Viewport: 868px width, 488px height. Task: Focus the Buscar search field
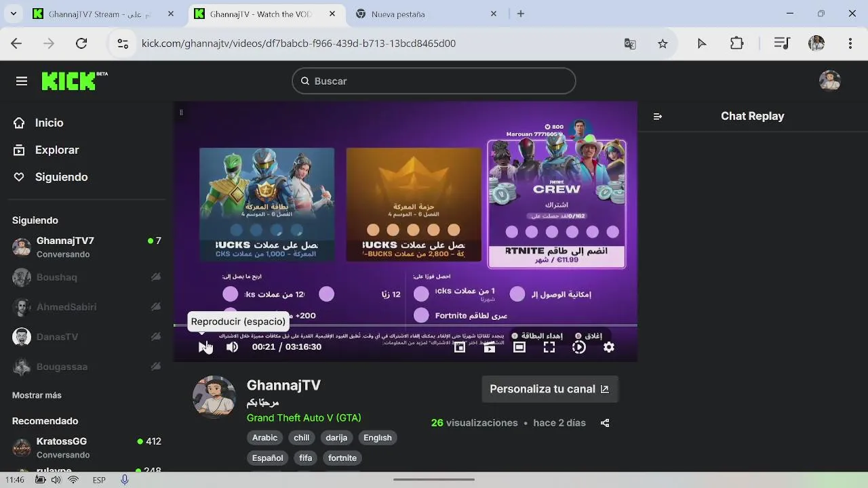[434, 81]
